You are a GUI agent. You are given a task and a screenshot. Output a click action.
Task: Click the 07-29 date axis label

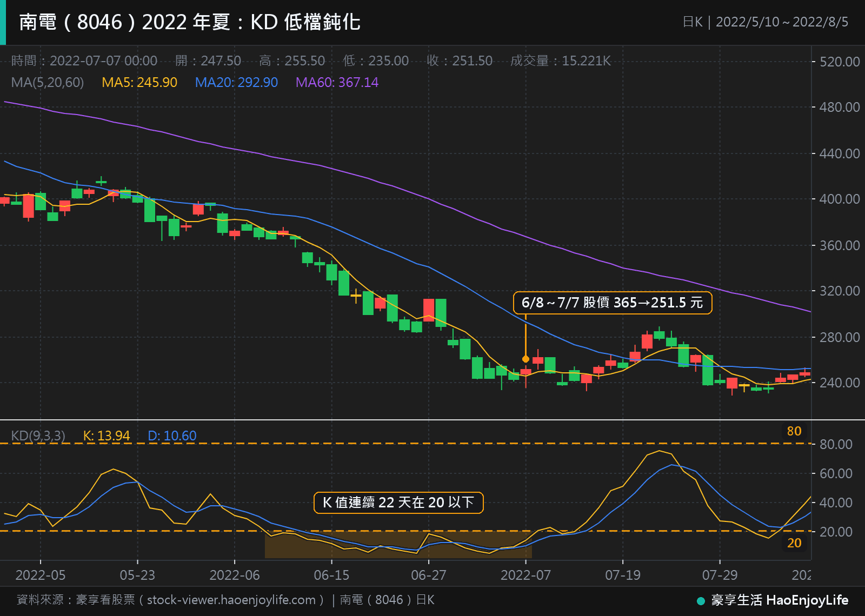pos(720,575)
